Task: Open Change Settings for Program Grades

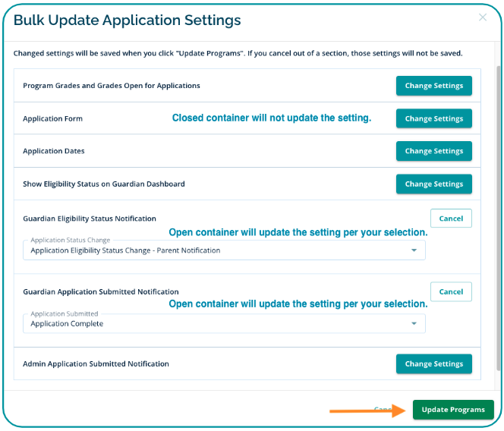Action: [433, 86]
